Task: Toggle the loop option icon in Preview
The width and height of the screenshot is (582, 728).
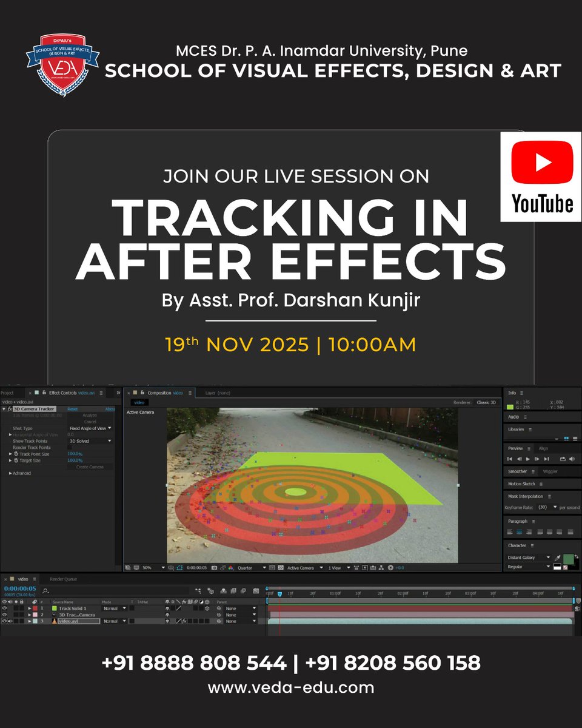Action: pos(563,459)
